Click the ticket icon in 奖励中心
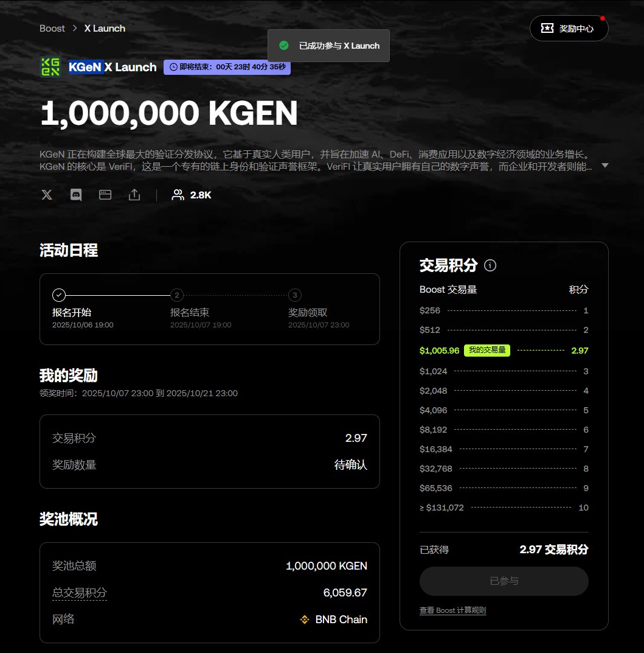This screenshot has width=644, height=653. 547,28
